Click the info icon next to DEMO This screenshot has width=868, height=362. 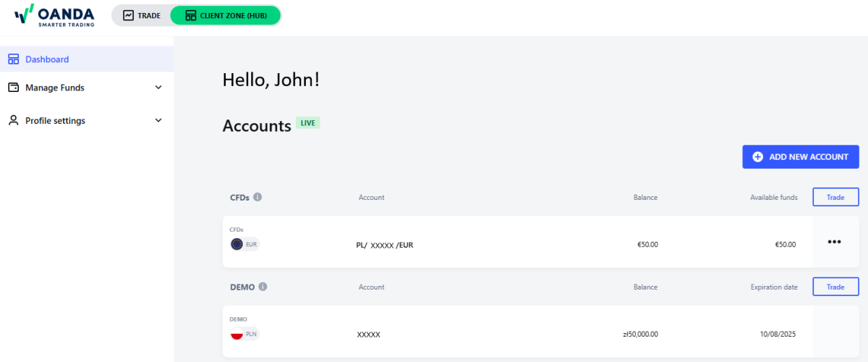pyautogui.click(x=263, y=287)
